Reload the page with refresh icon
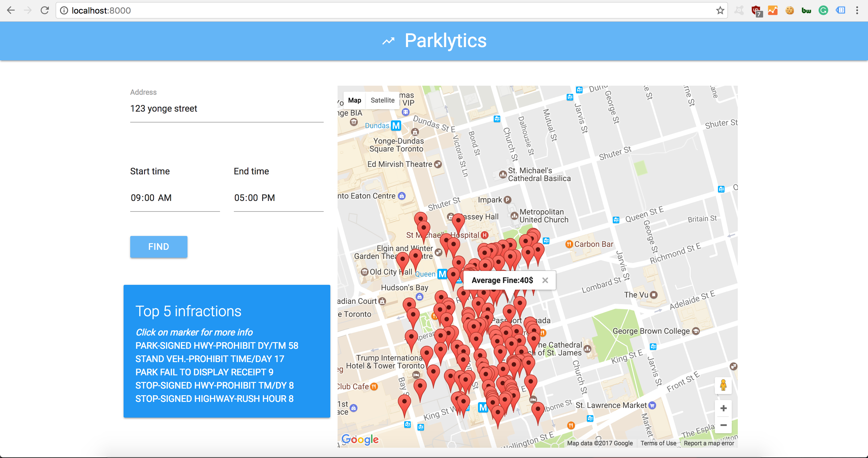Screen dimensions: 868x458 [45, 11]
